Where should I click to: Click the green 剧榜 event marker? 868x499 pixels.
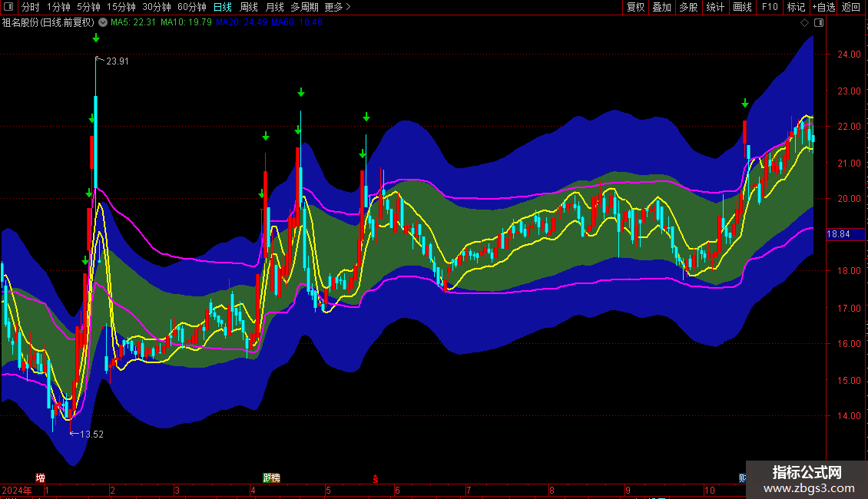click(271, 478)
